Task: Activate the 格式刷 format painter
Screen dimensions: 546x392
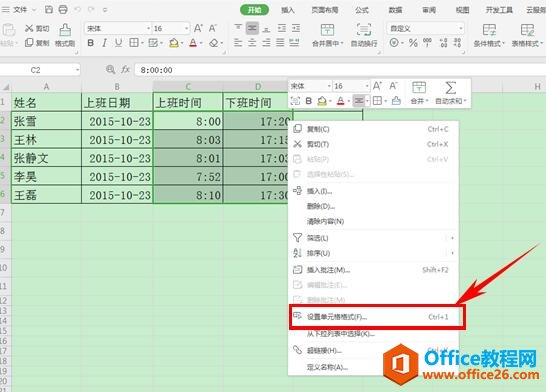Action: coord(65,36)
